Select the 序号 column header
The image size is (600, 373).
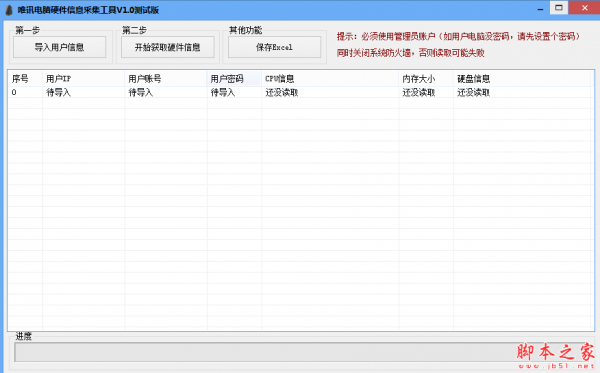click(x=25, y=79)
